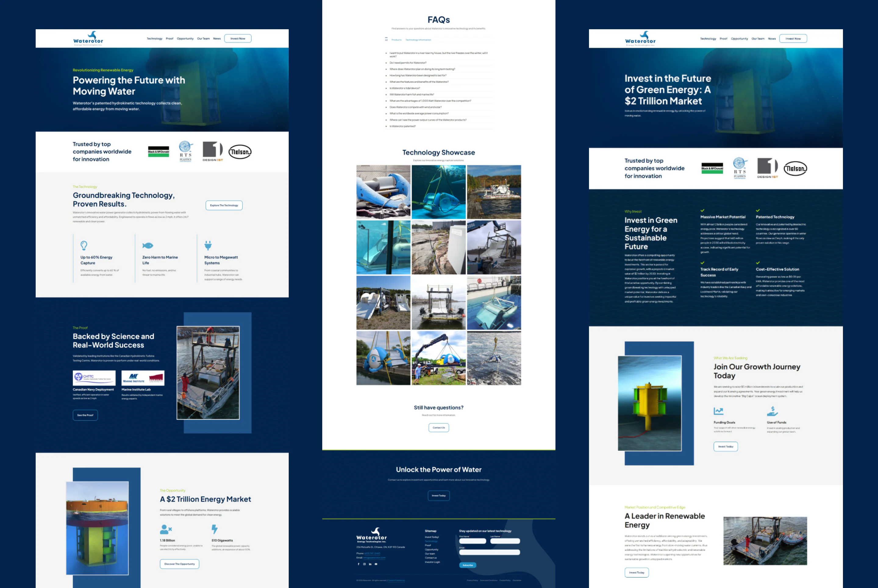878x588 pixels.
Task: Expand 'Do I need permits for Waterotor?'
Action: pos(408,63)
